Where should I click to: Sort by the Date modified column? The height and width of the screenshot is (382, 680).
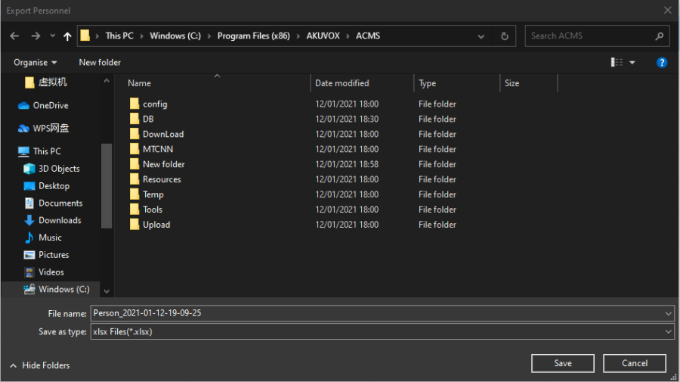342,83
